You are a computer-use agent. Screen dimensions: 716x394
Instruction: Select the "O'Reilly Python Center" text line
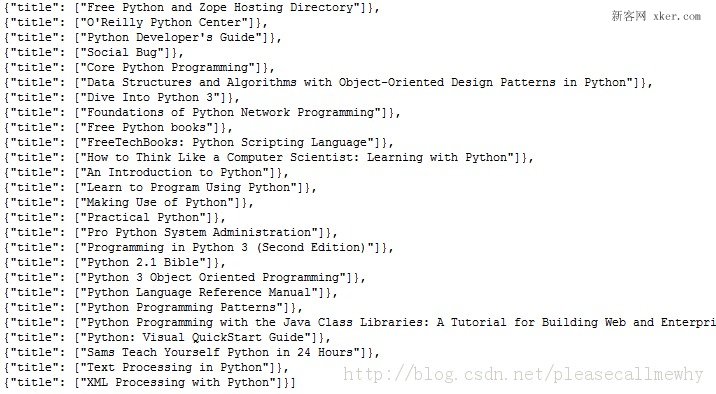136,23
